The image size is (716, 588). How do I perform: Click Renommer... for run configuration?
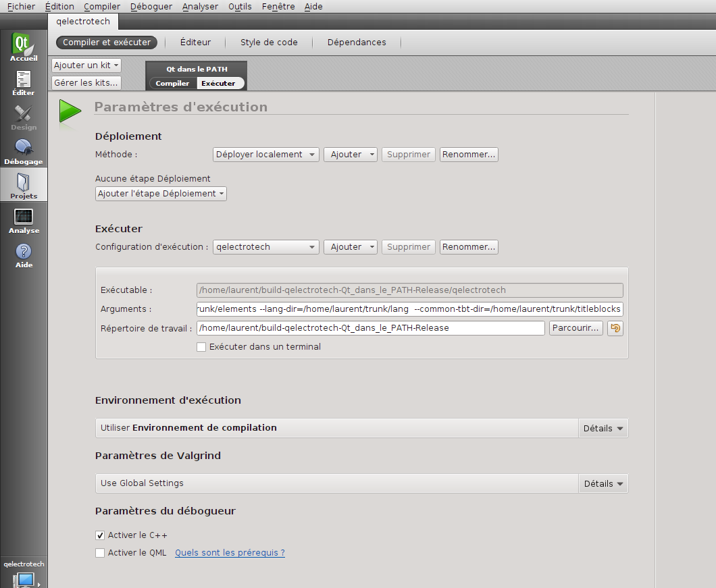pos(469,247)
